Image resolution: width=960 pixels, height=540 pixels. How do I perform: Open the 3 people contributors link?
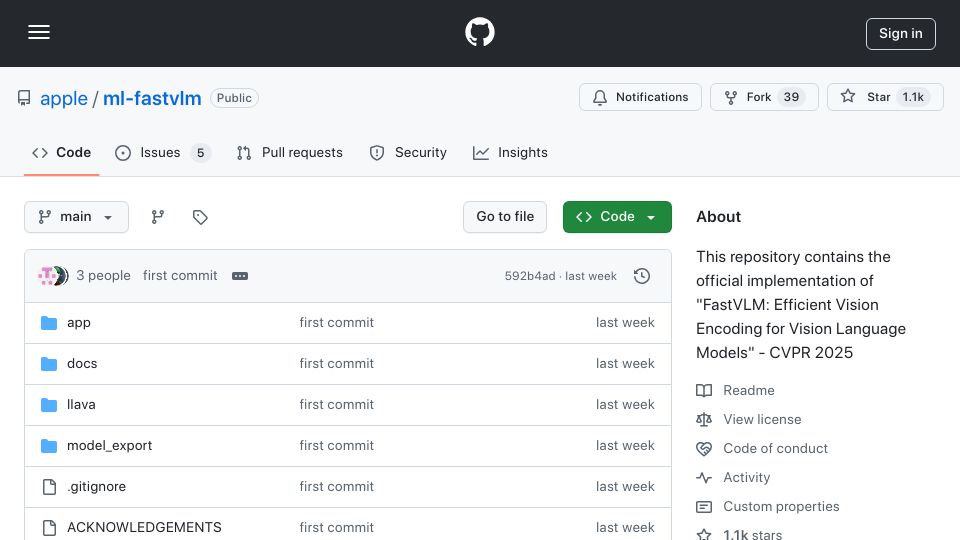[103, 276]
